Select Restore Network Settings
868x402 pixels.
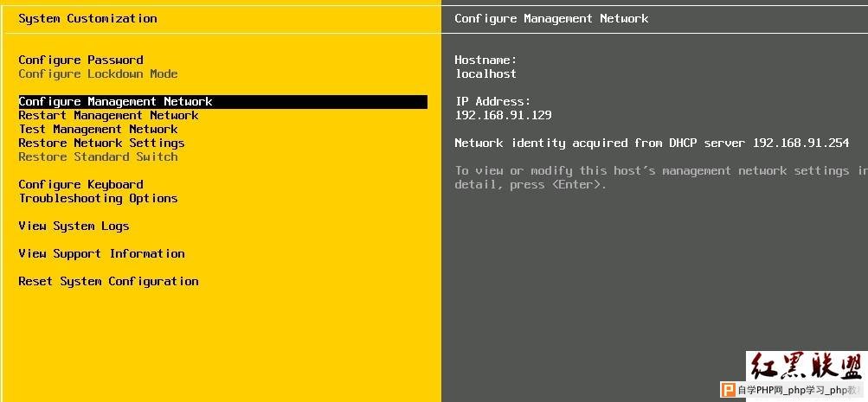(x=101, y=143)
